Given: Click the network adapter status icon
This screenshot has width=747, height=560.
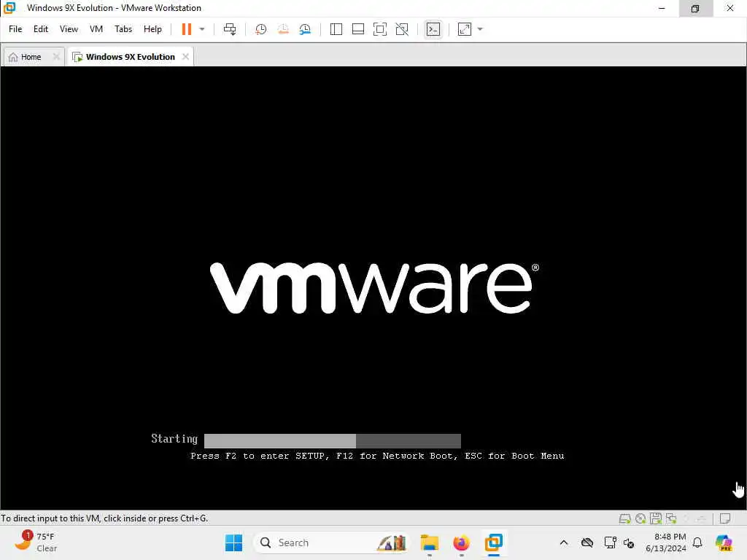Looking at the screenshot, I should (x=671, y=518).
